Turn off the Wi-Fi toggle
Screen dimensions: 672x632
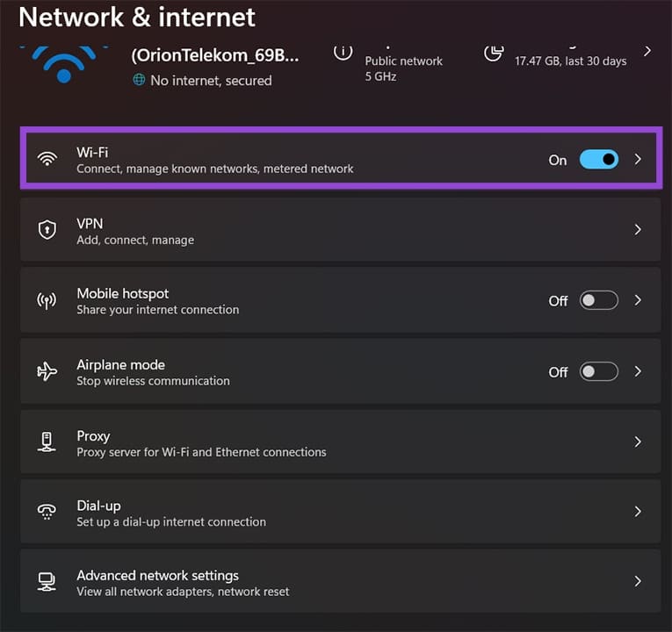click(599, 160)
